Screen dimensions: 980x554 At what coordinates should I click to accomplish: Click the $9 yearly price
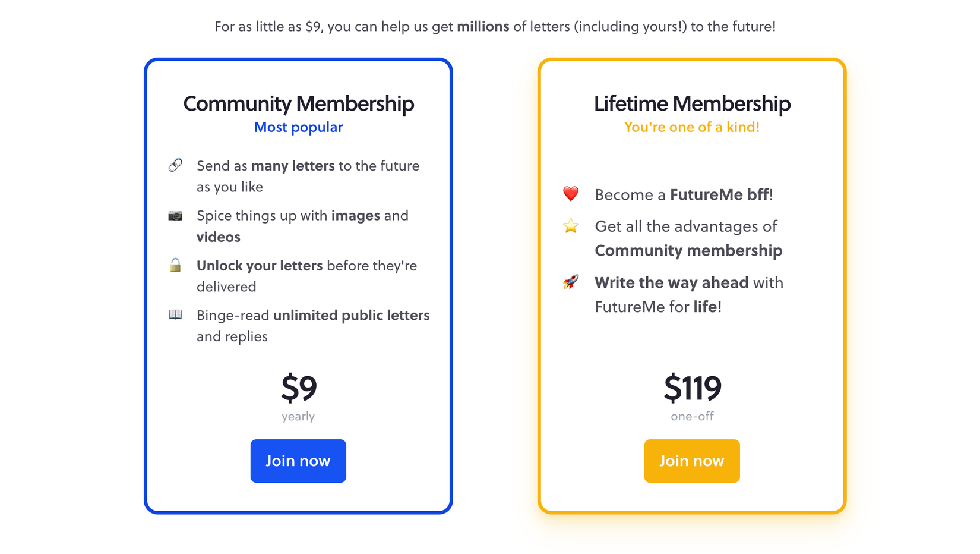coord(298,396)
